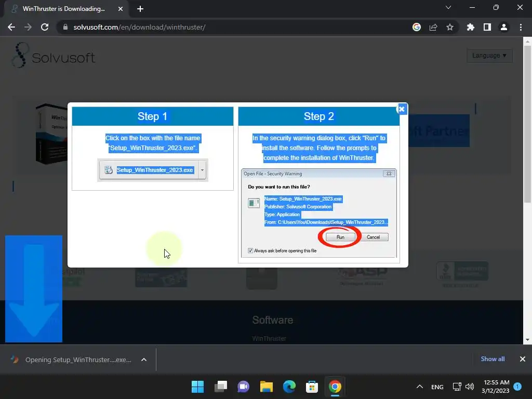Open Microsoft Store from the taskbar
This screenshot has height=399, width=532.
pyautogui.click(x=312, y=387)
